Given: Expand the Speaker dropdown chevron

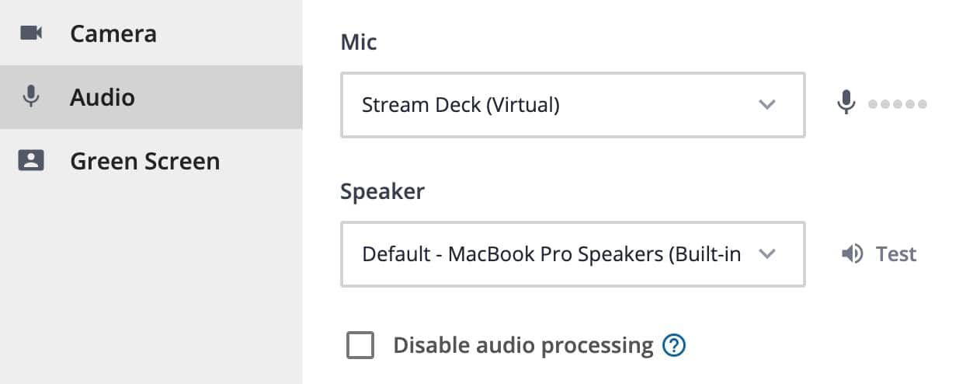Looking at the screenshot, I should (x=767, y=254).
